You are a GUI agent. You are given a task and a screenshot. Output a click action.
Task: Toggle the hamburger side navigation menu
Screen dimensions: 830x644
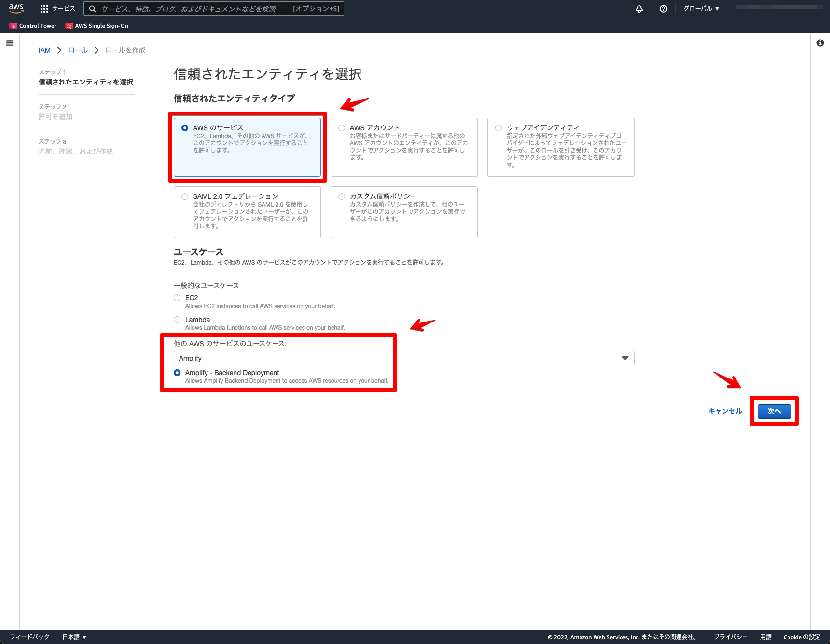click(10, 43)
